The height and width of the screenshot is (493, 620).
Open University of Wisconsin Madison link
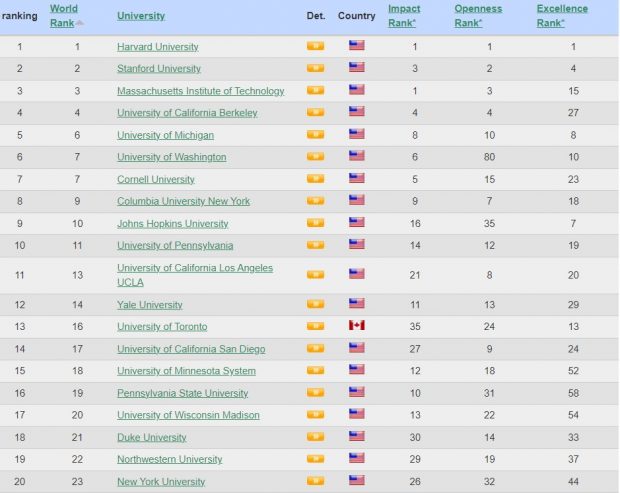[x=188, y=415]
